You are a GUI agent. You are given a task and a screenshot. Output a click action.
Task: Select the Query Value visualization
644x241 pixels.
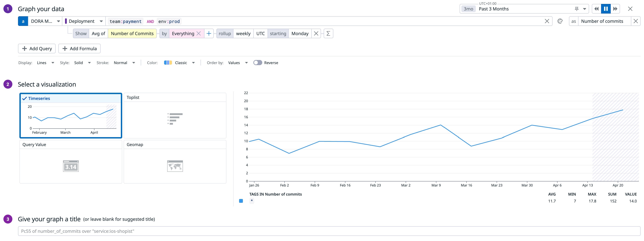(x=71, y=162)
